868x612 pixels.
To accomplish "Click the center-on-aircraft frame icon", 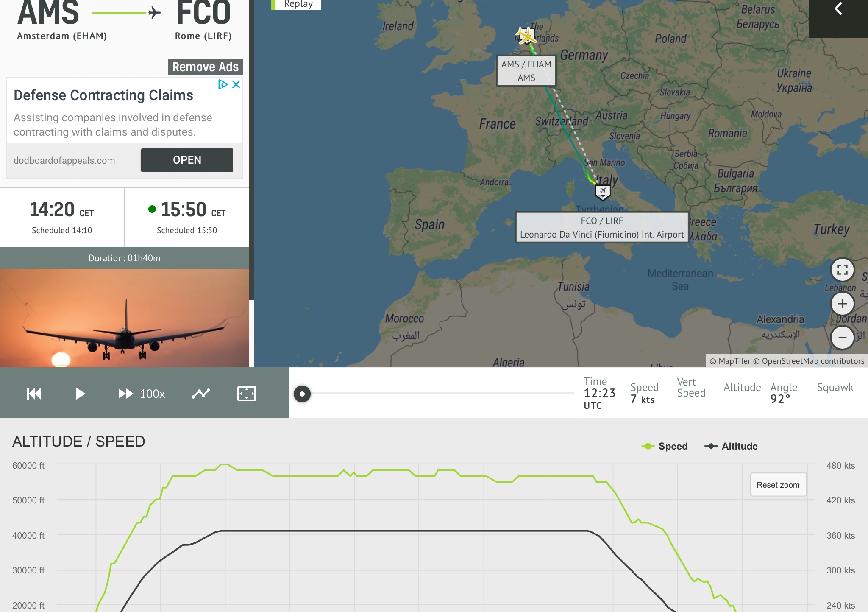I will click(x=247, y=394).
